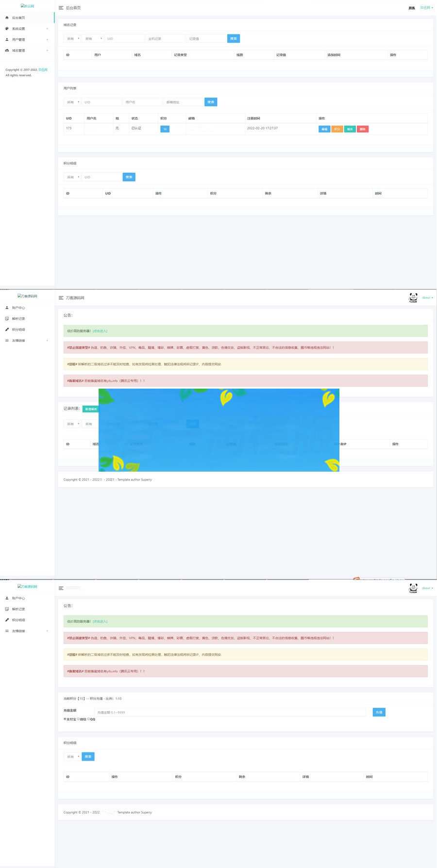Toggle the hamburger menu next to 后台首页
Screen dimensions: 437x868
point(61,8)
